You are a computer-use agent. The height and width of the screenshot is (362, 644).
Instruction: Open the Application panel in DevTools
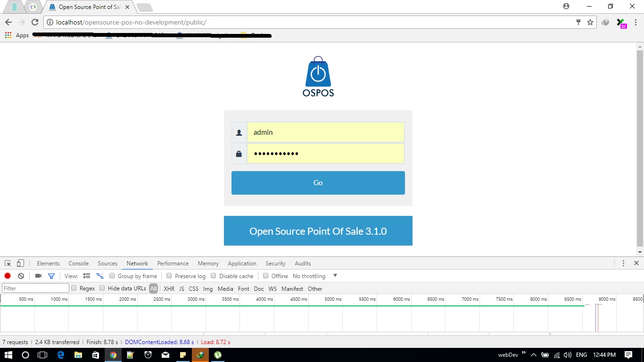click(242, 263)
